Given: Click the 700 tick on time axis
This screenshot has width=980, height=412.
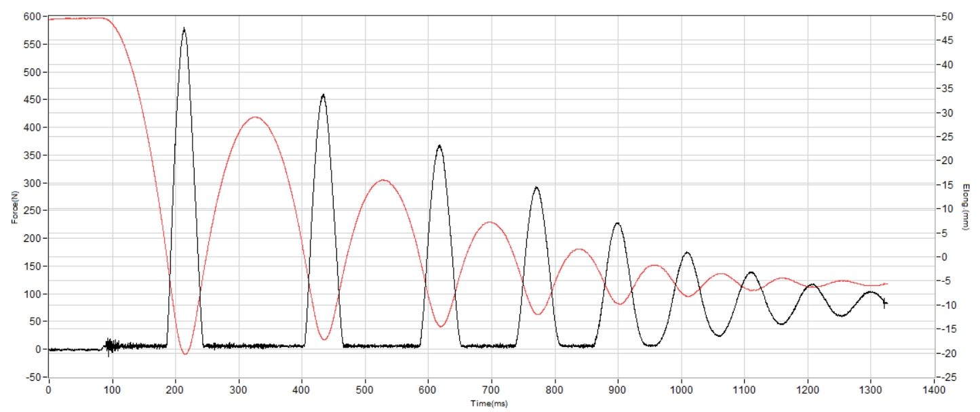Looking at the screenshot, I should (x=491, y=391).
